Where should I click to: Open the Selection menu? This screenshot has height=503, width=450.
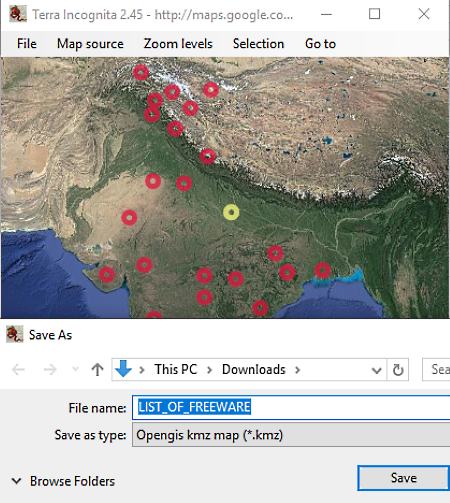[258, 44]
